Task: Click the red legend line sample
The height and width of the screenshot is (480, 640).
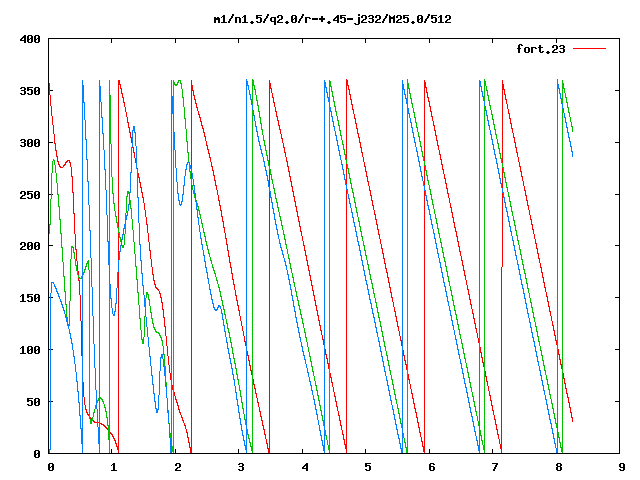Action: coord(589,49)
